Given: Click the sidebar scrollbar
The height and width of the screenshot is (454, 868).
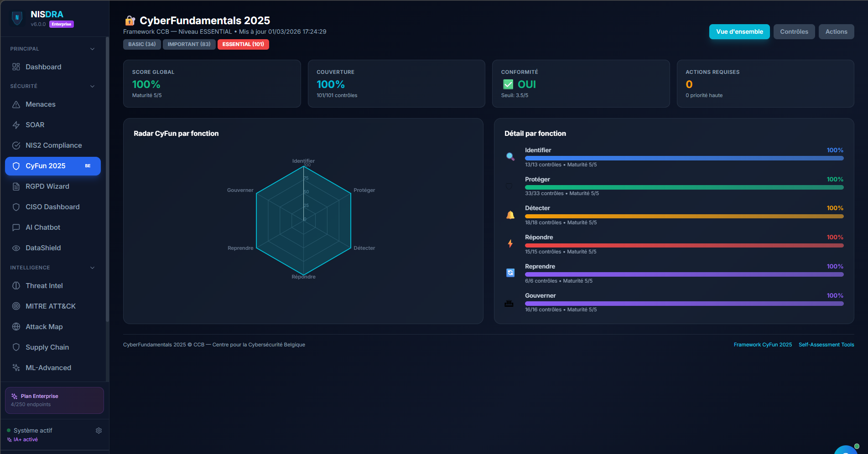Looking at the screenshot, I should click(x=107, y=180).
